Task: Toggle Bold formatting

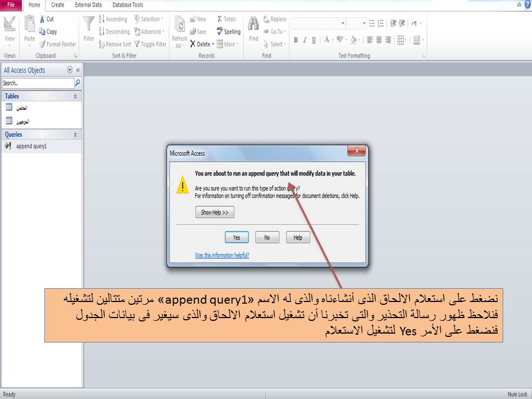Action: click(295, 40)
